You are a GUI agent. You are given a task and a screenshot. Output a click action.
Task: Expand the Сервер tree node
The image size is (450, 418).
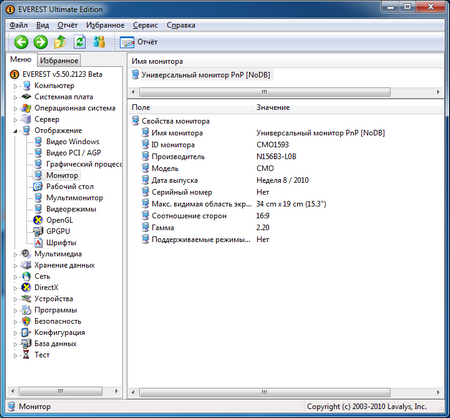tap(15, 120)
